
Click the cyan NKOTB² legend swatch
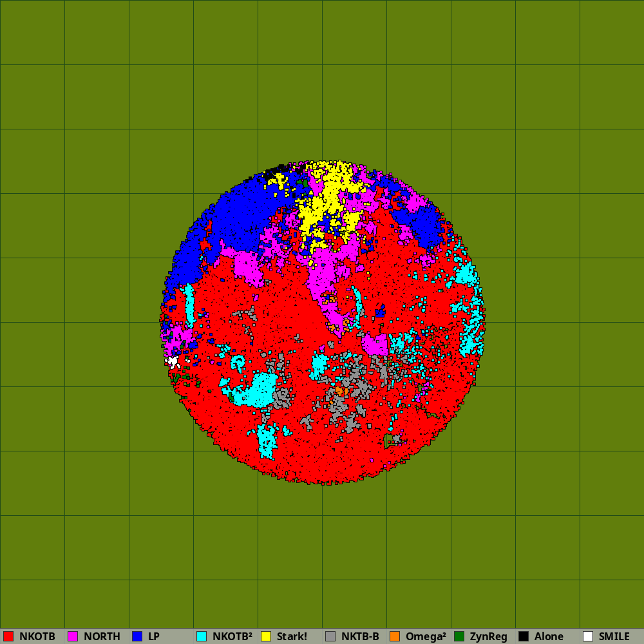(x=202, y=636)
